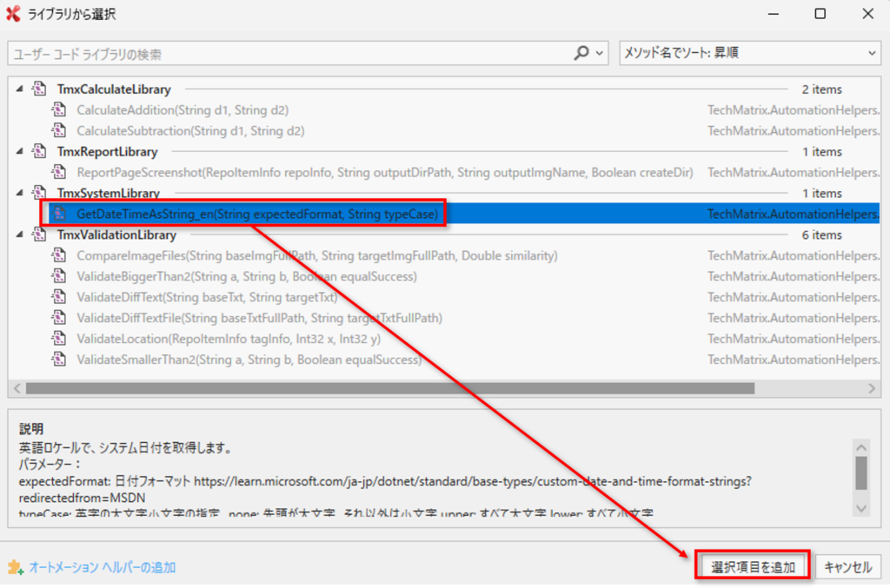Viewport: 890px width, 588px height.
Task: Click the 選択項目を追加 button
Action: 753,567
